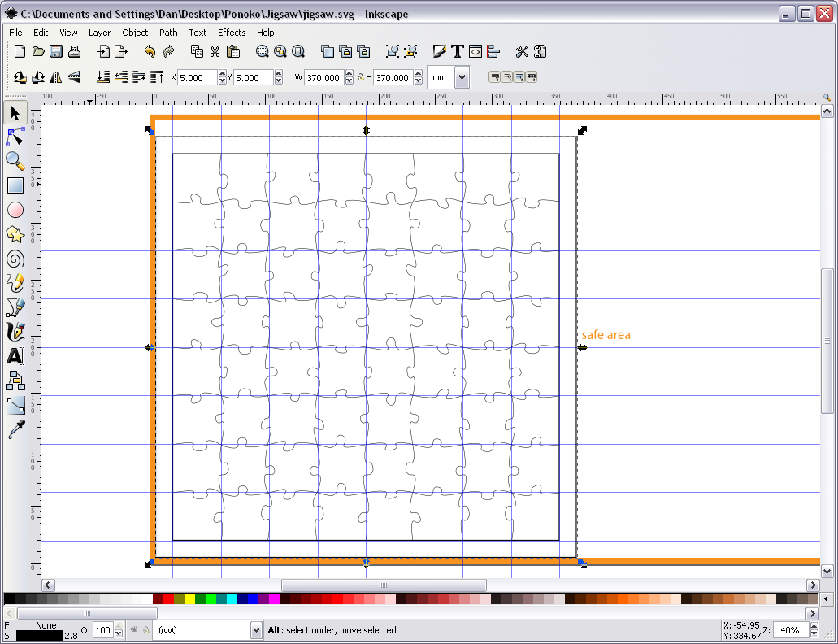Open the Layer menu
Screen dimensions: 838x644
[x=99, y=33]
